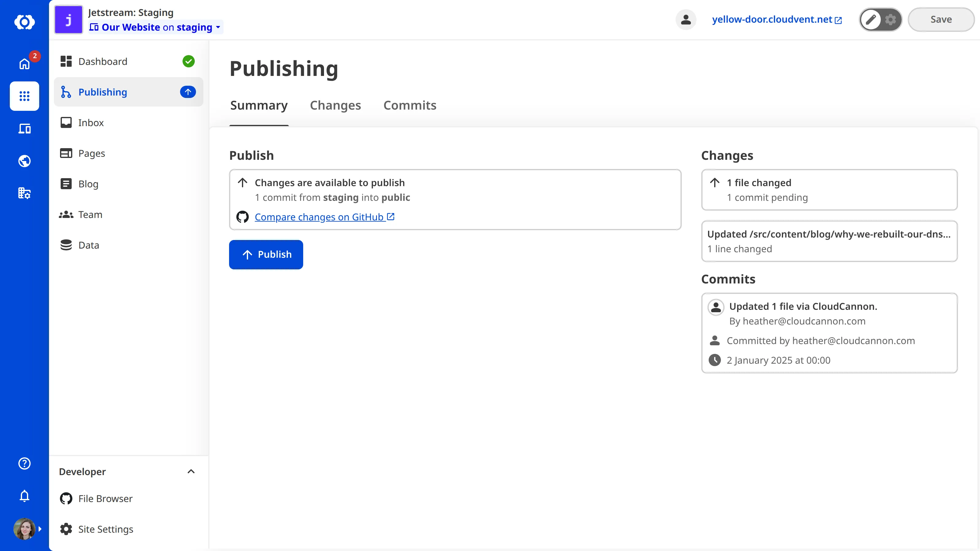Open the yellow-door.cloudvent.net link
The image size is (980, 551).
point(777,19)
